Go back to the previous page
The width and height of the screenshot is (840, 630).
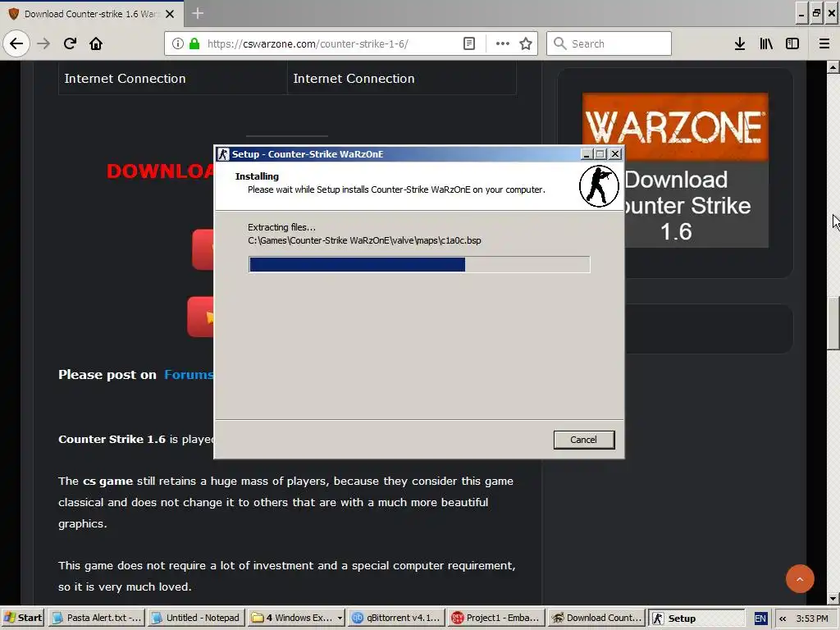click(x=16, y=43)
